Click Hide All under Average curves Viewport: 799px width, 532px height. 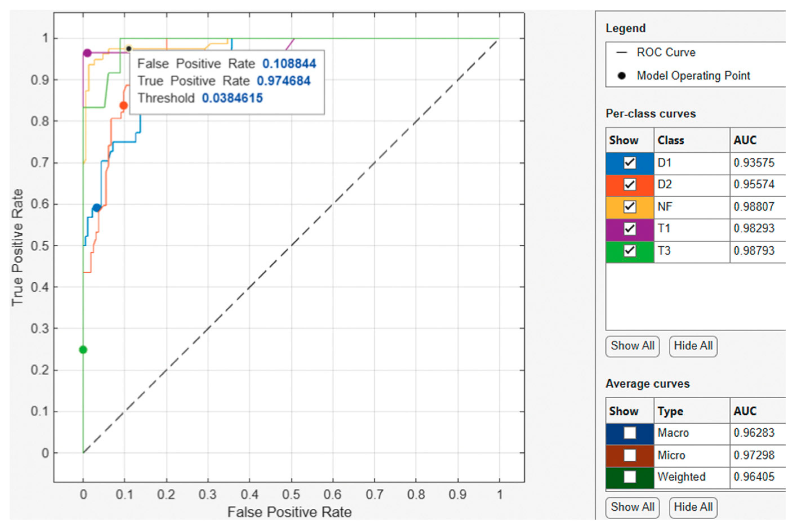(693, 507)
